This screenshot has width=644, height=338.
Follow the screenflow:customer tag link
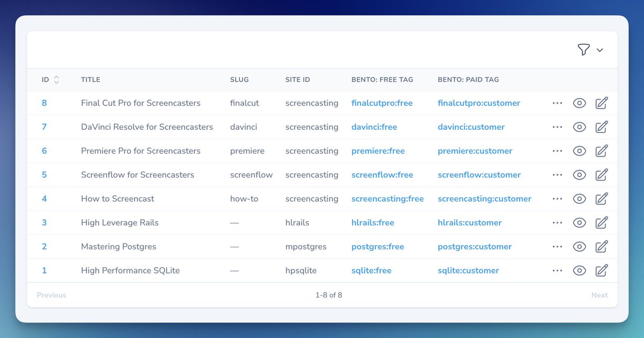[479, 175]
